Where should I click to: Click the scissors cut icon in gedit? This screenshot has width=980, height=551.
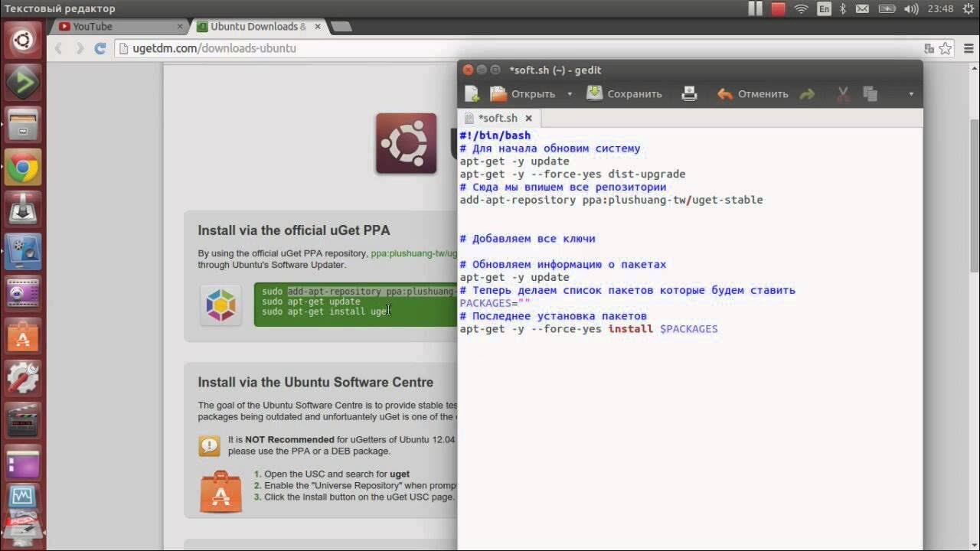(843, 94)
